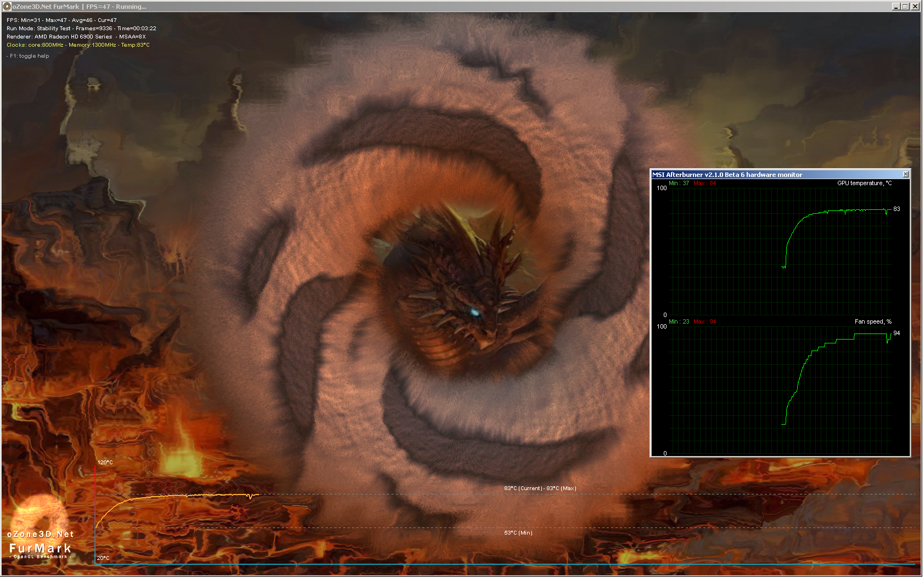Viewport: 924px width, 578px height.
Task: Click the '20°C' axis label
Action: coord(103,558)
